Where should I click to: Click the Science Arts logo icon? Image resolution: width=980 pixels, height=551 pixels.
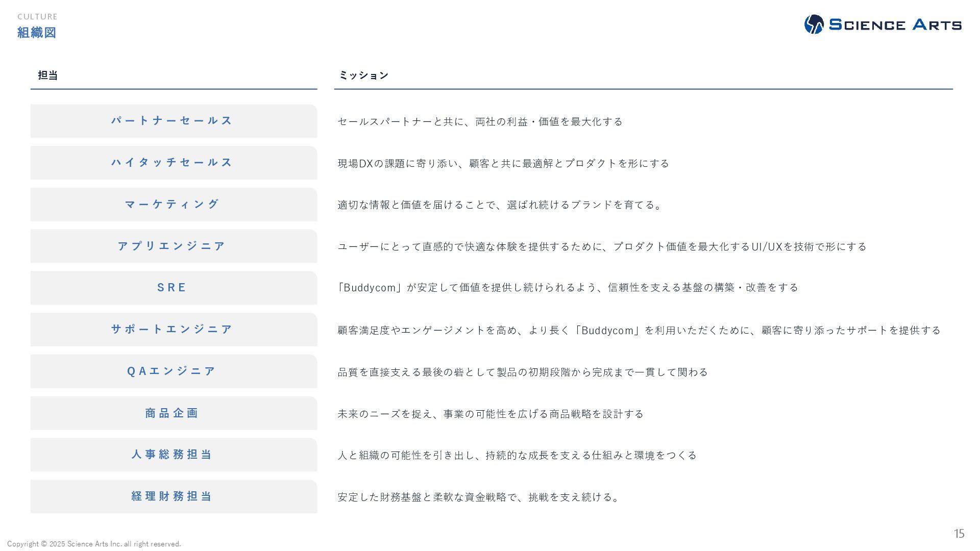(x=814, y=24)
